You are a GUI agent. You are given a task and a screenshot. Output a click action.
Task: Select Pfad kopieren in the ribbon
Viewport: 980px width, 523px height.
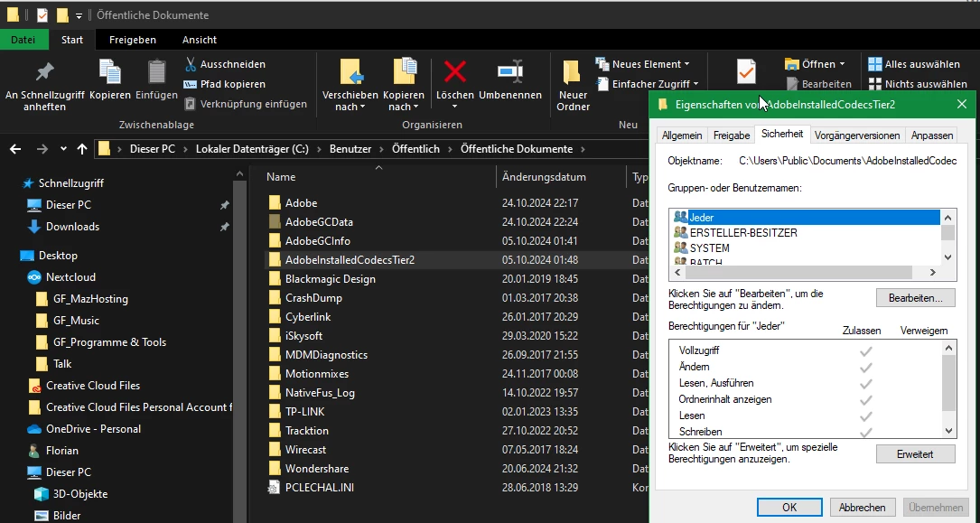225,84
